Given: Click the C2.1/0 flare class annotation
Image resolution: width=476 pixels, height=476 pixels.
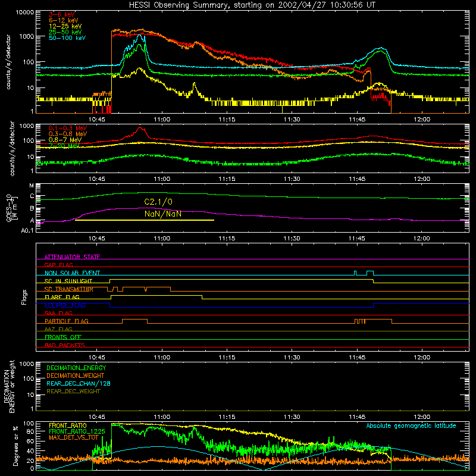Looking at the screenshot, I should [x=158, y=202].
